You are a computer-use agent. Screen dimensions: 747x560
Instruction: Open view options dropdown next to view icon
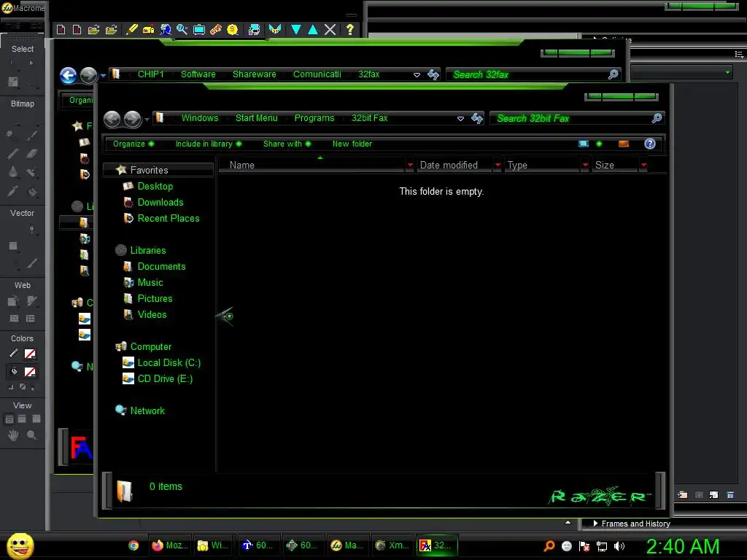coord(599,144)
